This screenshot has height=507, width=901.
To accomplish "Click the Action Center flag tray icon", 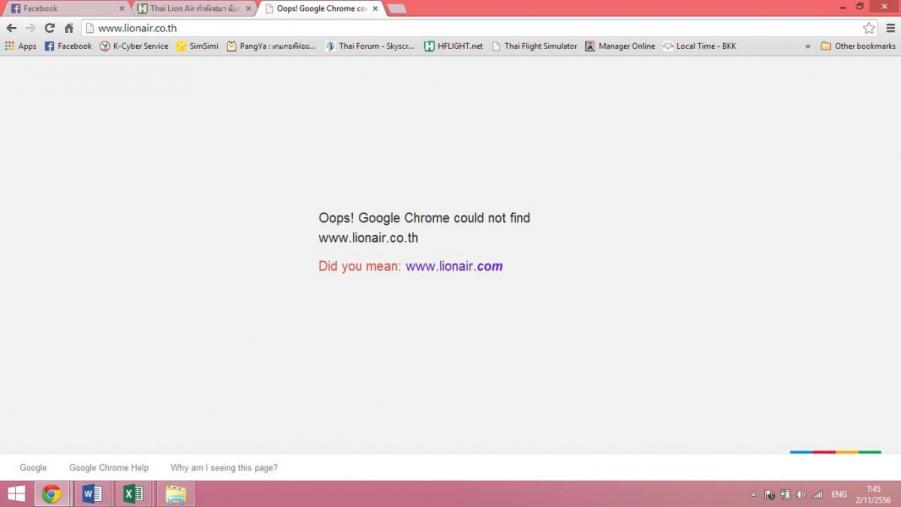I will tap(769, 494).
